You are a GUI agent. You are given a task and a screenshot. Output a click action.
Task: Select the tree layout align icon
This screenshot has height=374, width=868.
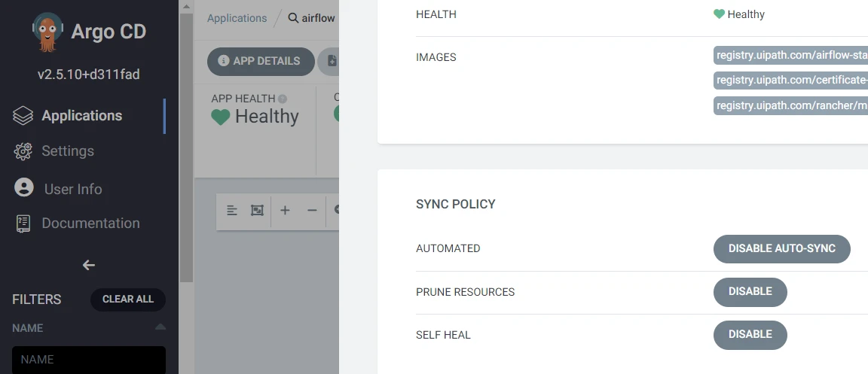coord(232,210)
